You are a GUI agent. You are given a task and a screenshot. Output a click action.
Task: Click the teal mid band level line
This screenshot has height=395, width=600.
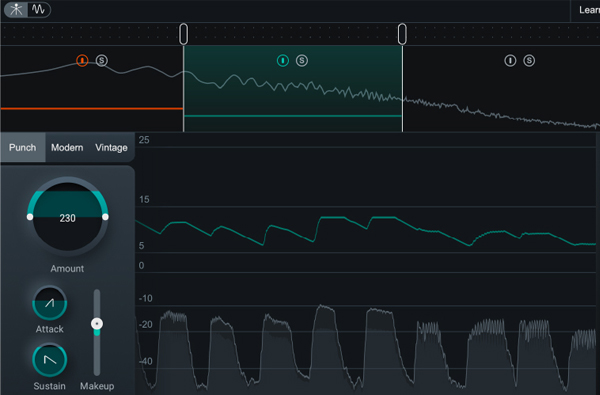[293, 116]
